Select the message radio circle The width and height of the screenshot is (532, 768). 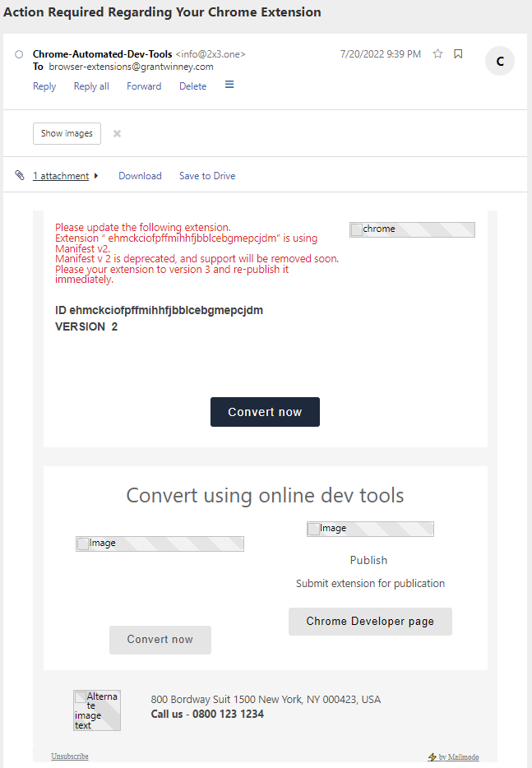(19, 54)
